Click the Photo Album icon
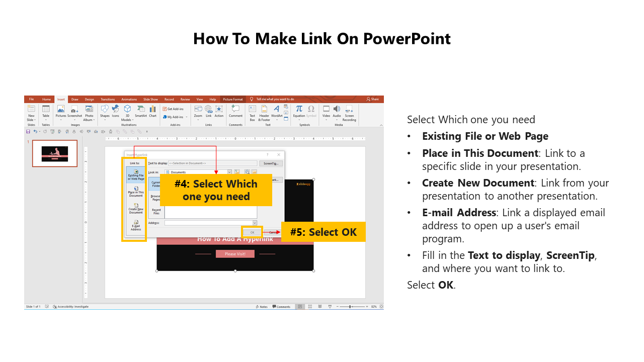Screen dimensions: 644x362 [89, 109]
